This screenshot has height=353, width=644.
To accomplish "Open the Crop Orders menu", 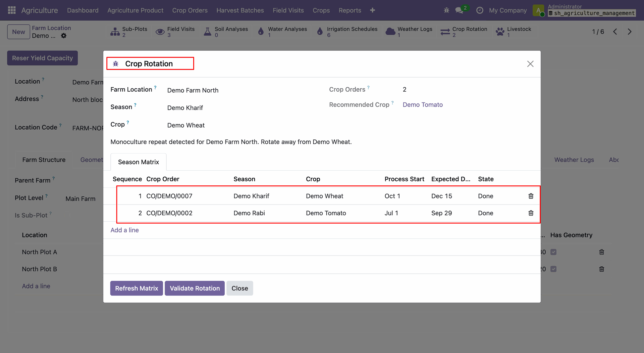I will pyautogui.click(x=190, y=10).
